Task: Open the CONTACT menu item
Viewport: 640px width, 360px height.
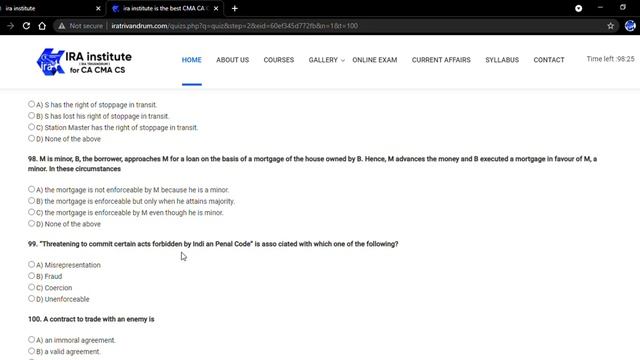Action: point(549,60)
